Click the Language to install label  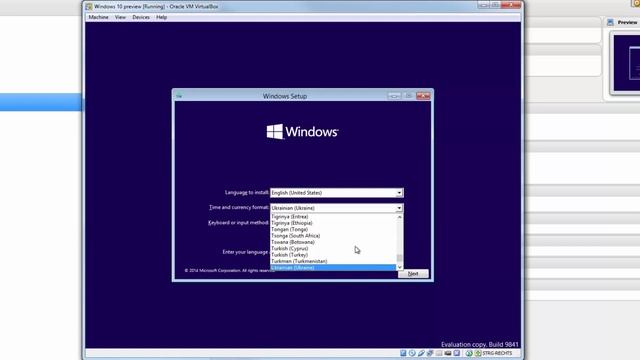pyautogui.click(x=247, y=192)
